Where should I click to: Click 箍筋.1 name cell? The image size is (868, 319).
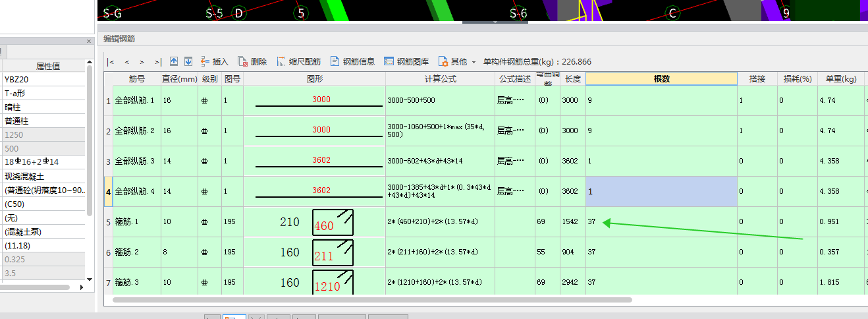136,221
